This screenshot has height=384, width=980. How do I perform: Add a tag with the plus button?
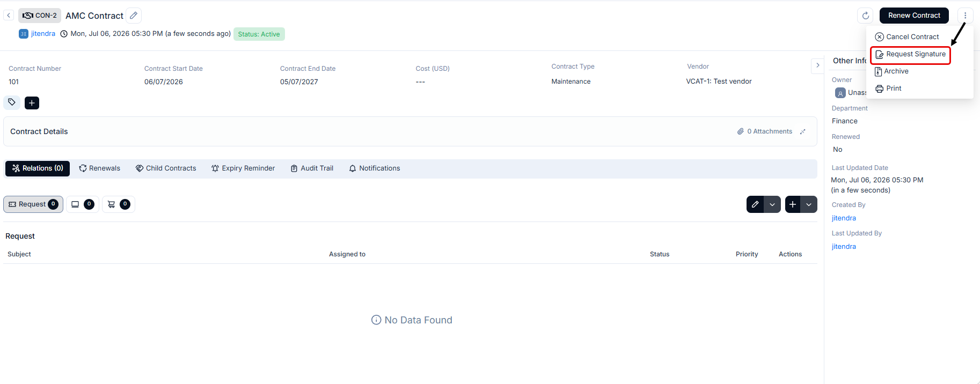[32, 103]
